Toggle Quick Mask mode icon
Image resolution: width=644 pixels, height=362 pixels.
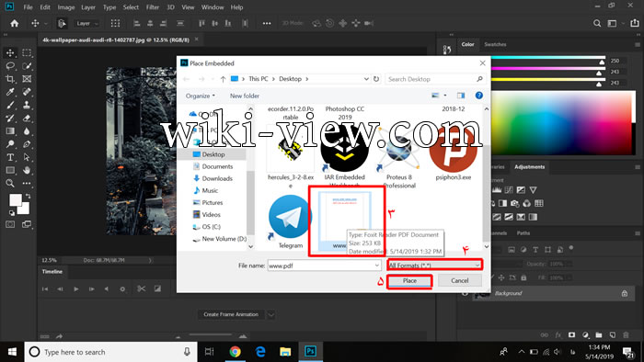click(10, 224)
